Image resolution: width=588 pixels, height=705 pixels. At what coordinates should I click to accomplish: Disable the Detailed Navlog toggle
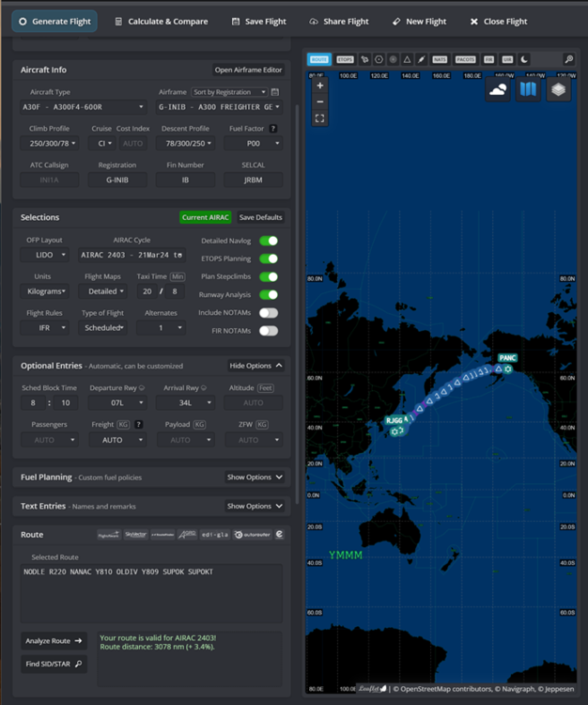click(x=269, y=241)
